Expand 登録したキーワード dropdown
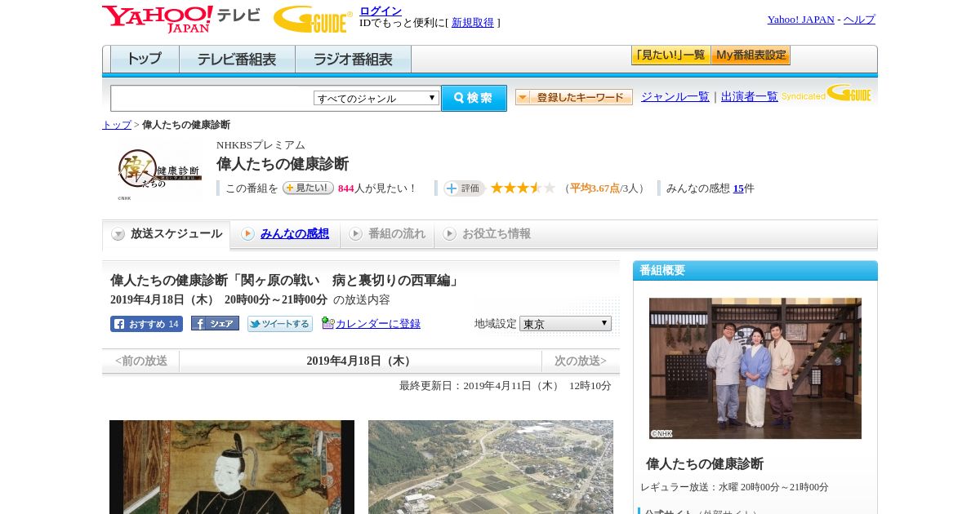This screenshot has height=514, width=980. click(574, 97)
